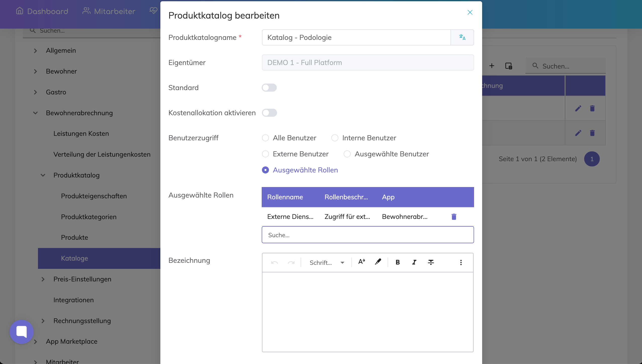
Task: Choose the Ausgewählte Benutzer radio button
Action: pos(347,154)
